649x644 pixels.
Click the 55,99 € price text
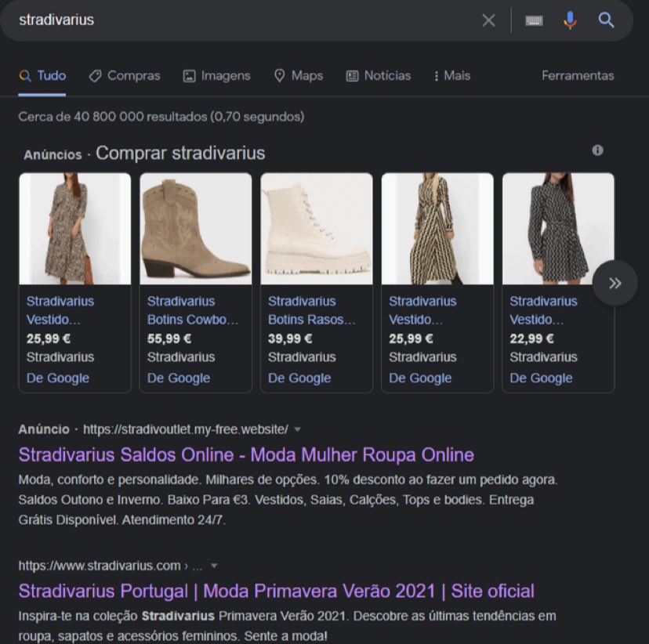(x=169, y=338)
